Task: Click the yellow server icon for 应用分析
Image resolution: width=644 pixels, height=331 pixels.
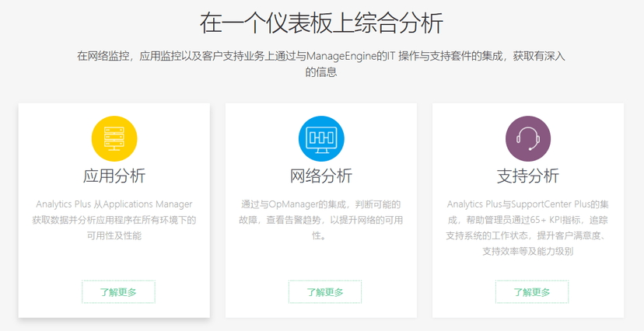Action: pyautogui.click(x=114, y=138)
